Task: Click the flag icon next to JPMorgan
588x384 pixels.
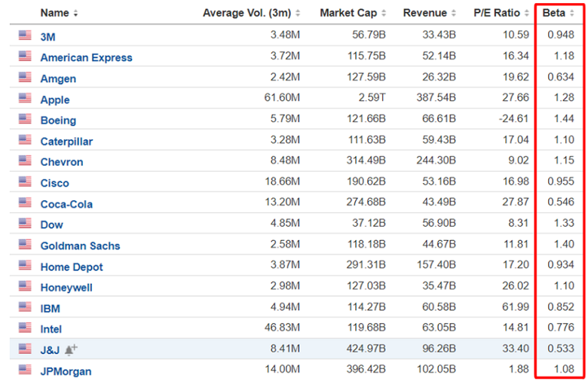Action: (x=25, y=370)
